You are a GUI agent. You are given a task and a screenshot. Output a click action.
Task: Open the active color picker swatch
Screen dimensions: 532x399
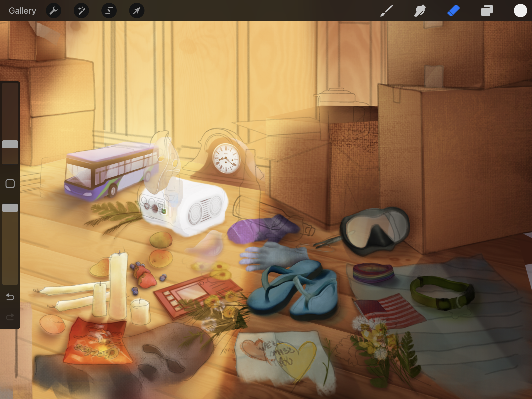[x=520, y=11]
